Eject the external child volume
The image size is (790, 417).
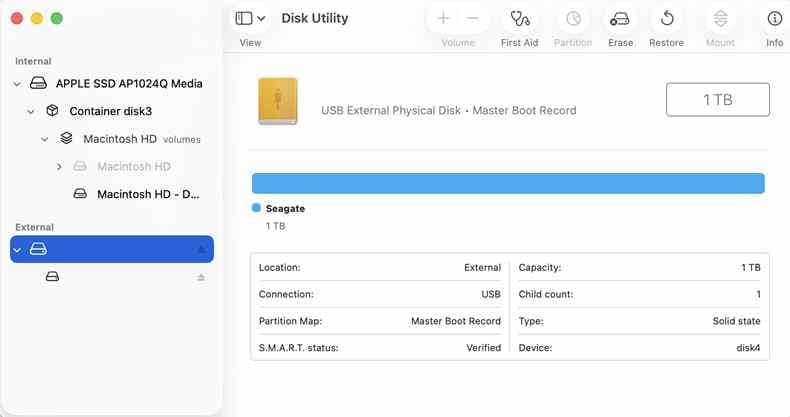(x=201, y=277)
